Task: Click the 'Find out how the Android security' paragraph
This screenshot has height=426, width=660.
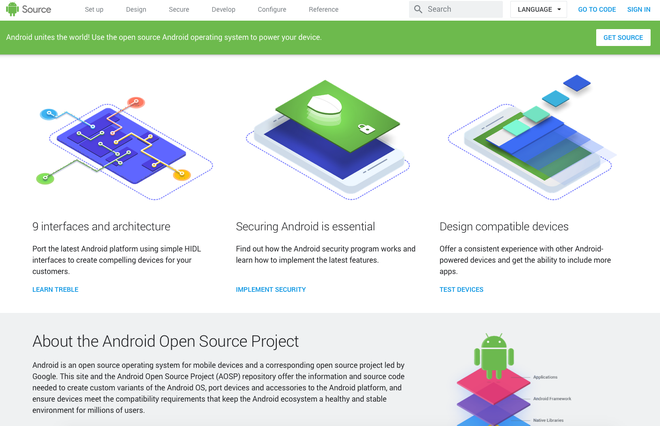Action: pyautogui.click(x=325, y=254)
